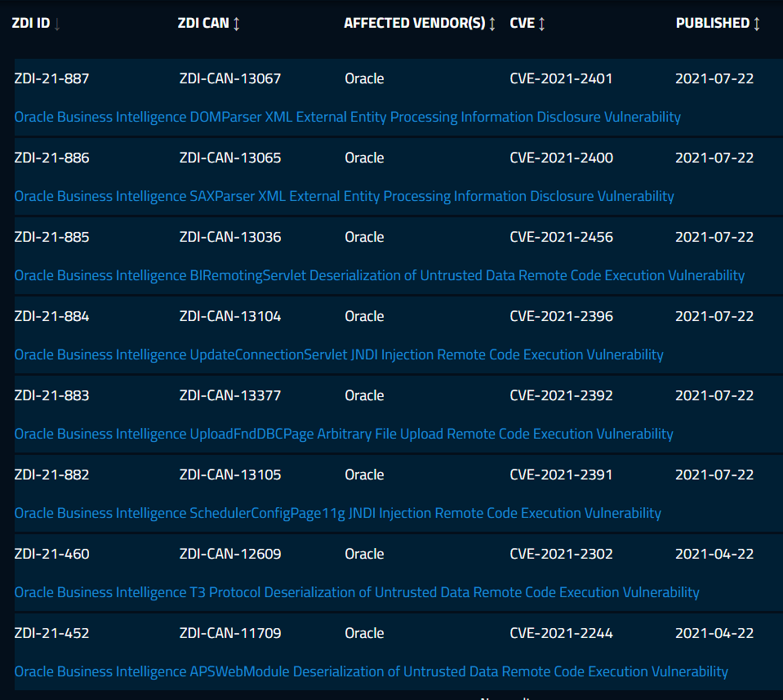Screen dimensions: 783x700
Task: Open T3 Protocol Deserialization advisory link
Action: pos(357,592)
